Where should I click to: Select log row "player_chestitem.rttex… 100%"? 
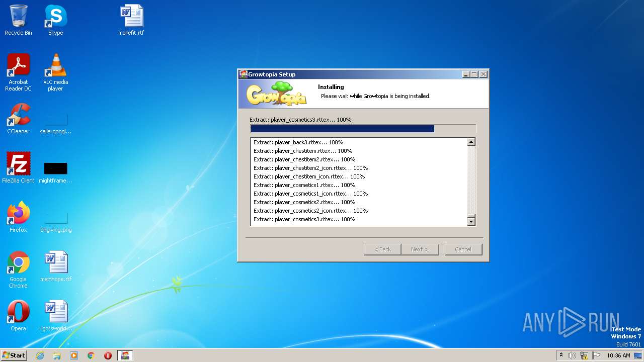pyautogui.click(x=303, y=151)
